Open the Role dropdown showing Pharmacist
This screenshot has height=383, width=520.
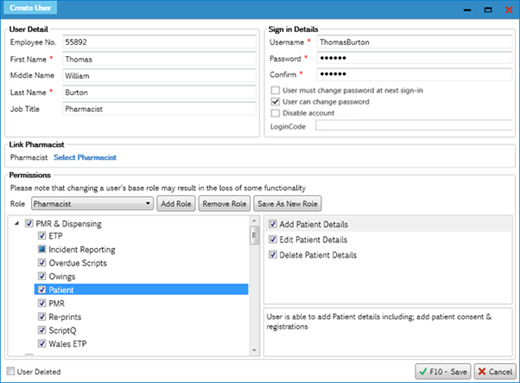(92, 204)
